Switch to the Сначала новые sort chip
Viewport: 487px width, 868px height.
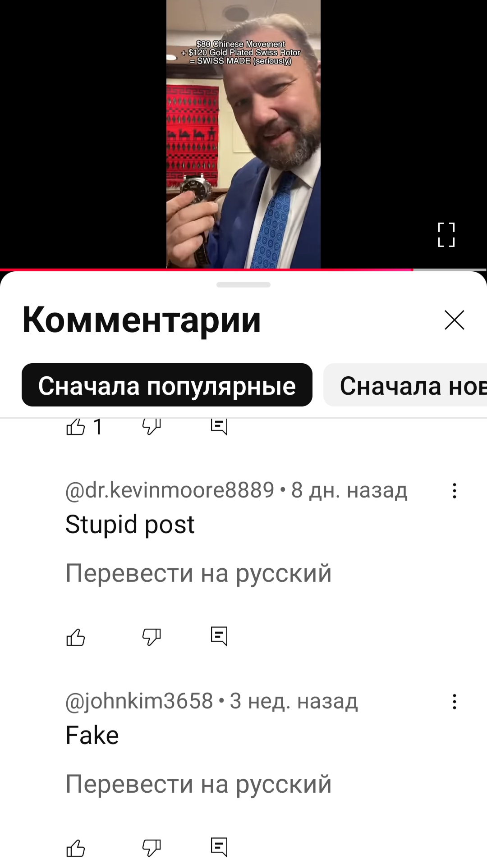(x=405, y=385)
